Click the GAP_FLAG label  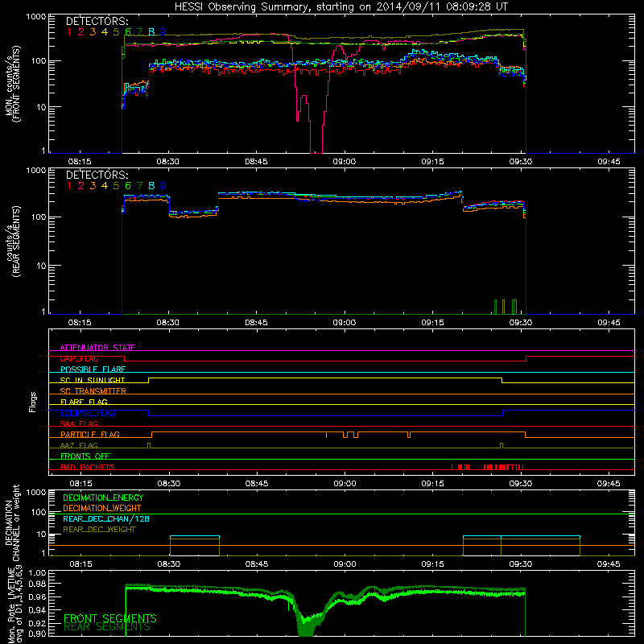79,358
